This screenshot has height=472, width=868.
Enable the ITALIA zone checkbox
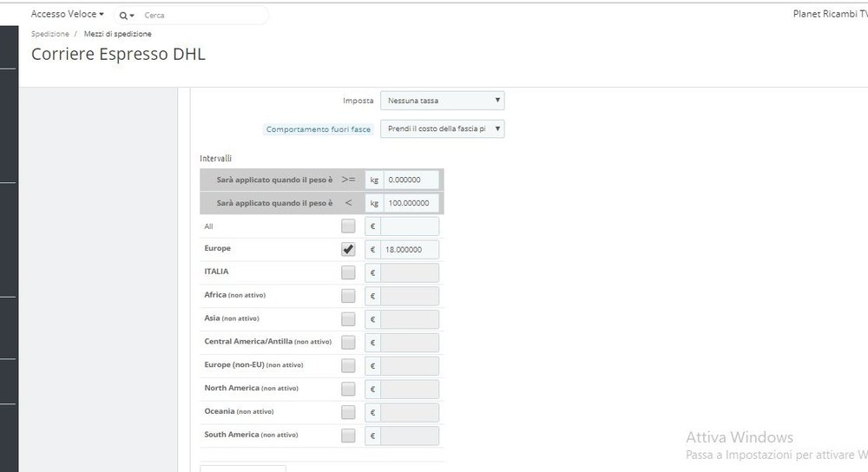tap(348, 272)
